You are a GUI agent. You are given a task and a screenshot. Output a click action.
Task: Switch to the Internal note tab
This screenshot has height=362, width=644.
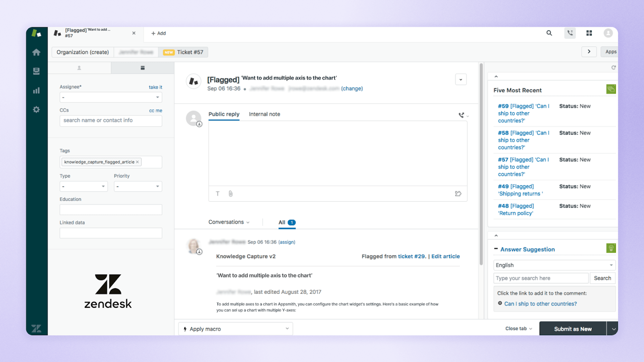tap(264, 114)
